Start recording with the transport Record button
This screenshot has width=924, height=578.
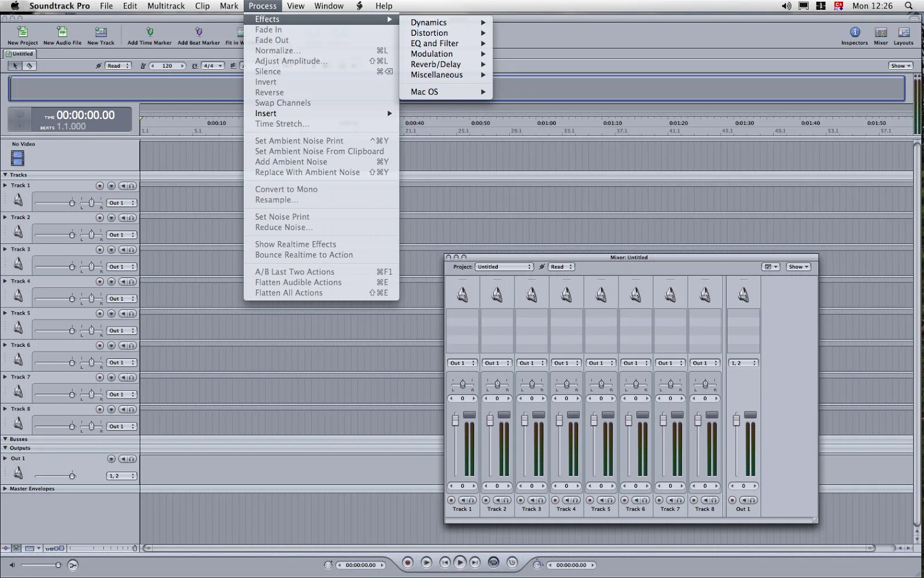(408, 562)
